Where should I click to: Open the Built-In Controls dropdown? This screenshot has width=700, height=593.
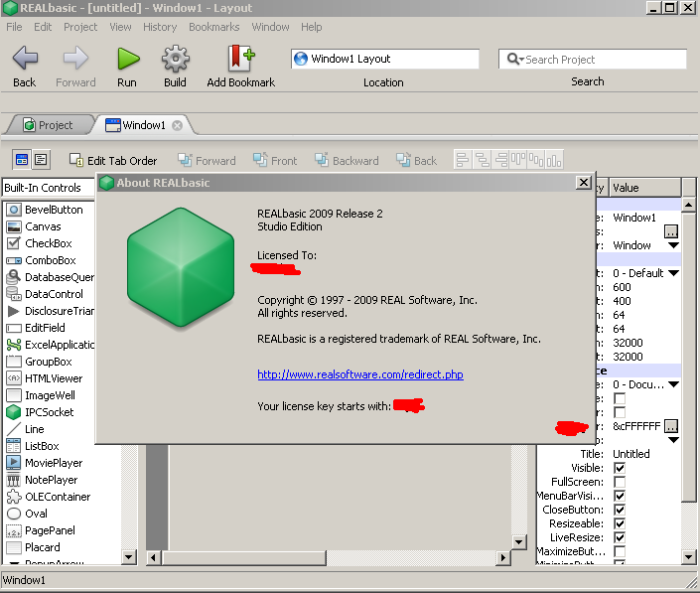(x=49, y=188)
